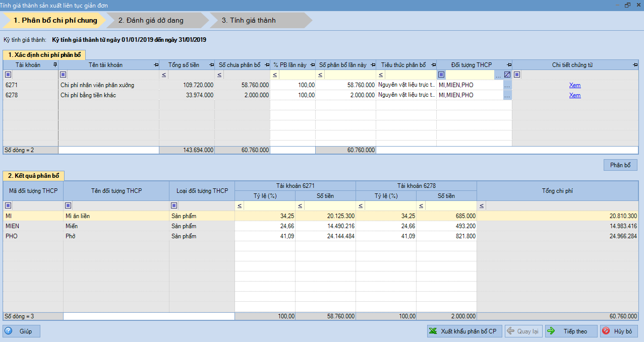The image size is (644, 342).
Task: Select the Phở row in results table
Action: tap(116, 236)
